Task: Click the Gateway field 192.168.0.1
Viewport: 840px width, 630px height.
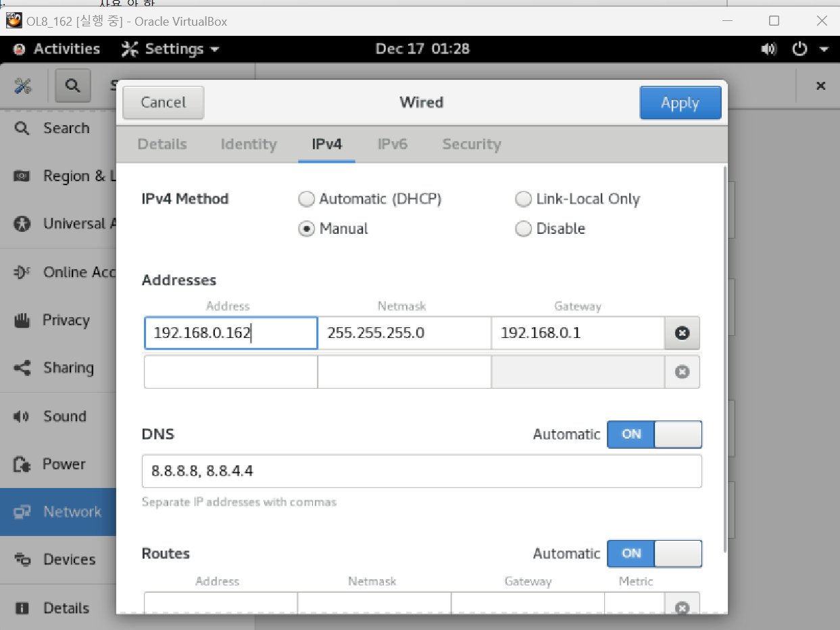Action: [x=578, y=333]
